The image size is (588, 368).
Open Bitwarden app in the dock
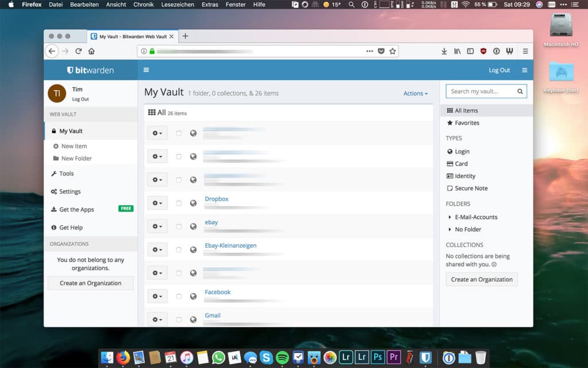tap(425, 357)
